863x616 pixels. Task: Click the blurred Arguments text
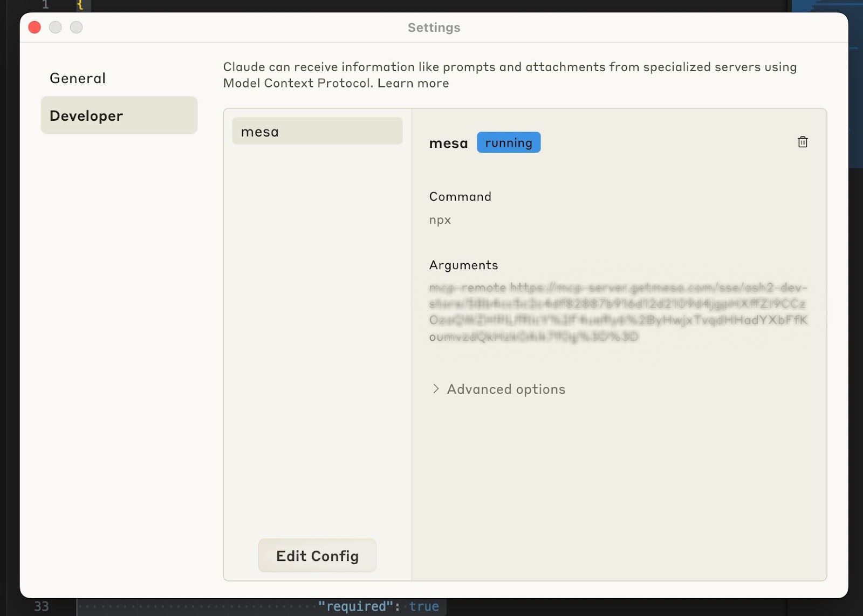(618, 312)
